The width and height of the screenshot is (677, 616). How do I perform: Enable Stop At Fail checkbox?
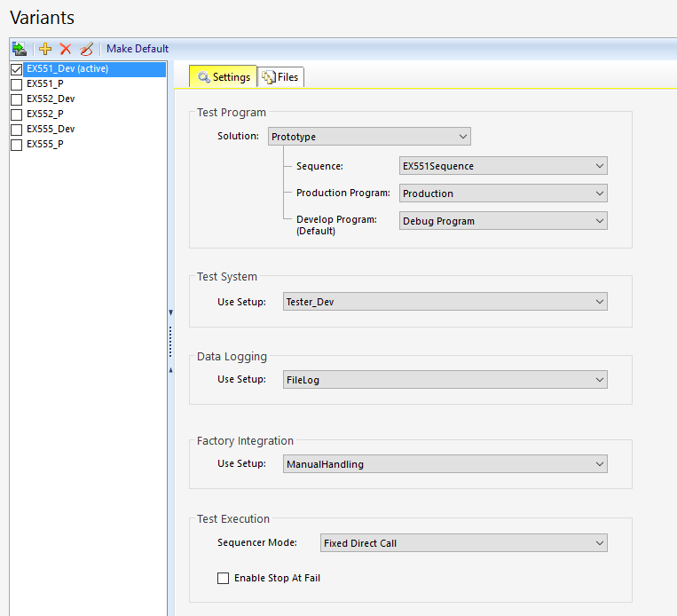[x=224, y=578]
